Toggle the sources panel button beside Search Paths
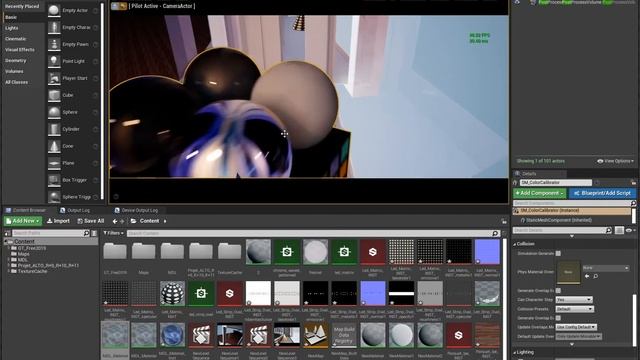Image resolution: width=640 pixels, height=360 pixels. [x=7, y=233]
